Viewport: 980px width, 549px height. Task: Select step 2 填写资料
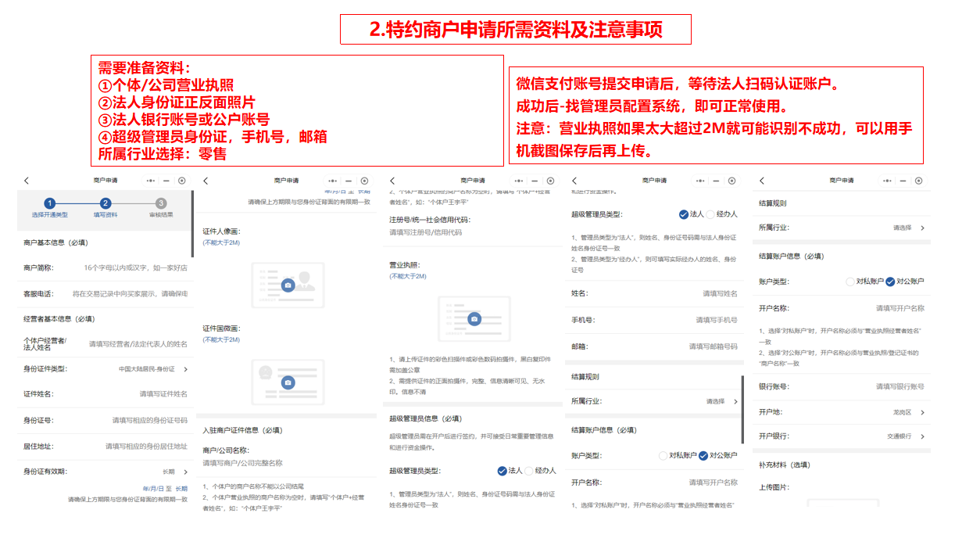pyautogui.click(x=106, y=207)
